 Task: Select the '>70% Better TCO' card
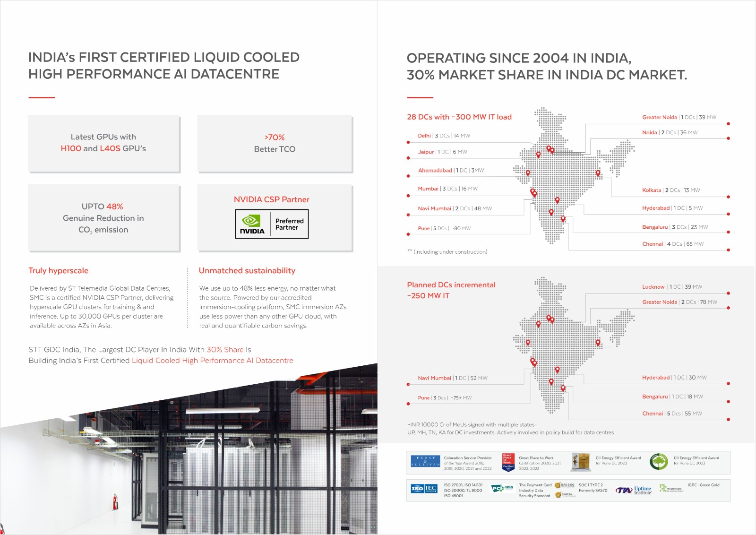275,143
